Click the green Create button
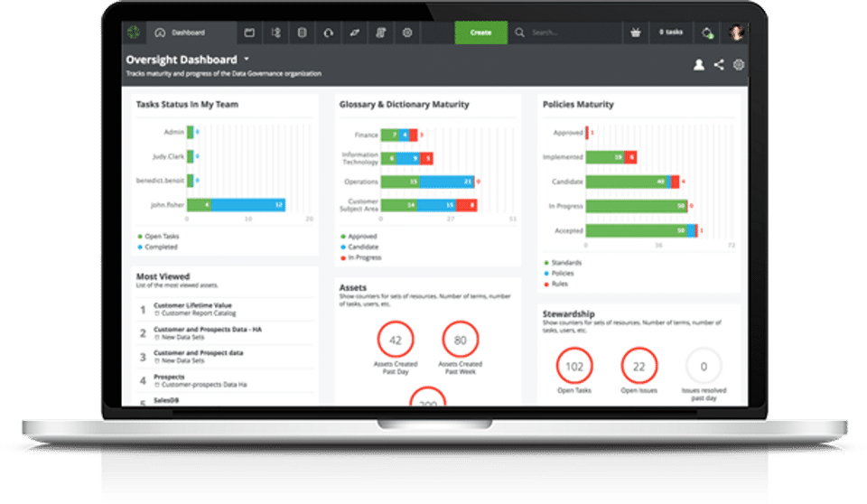The image size is (867, 504). click(481, 33)
